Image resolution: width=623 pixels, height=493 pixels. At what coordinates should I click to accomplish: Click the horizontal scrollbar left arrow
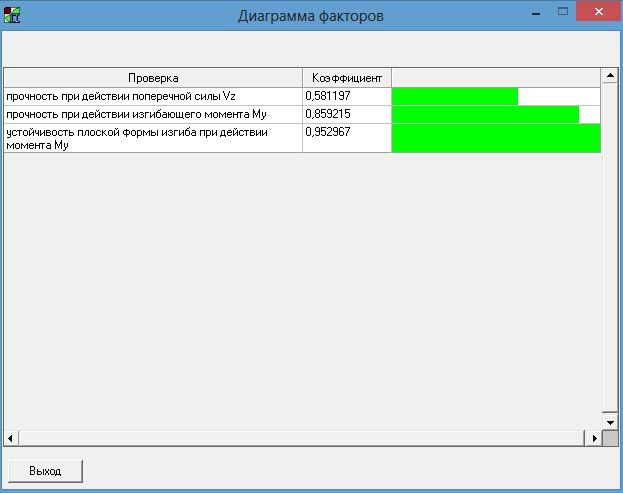11,438
